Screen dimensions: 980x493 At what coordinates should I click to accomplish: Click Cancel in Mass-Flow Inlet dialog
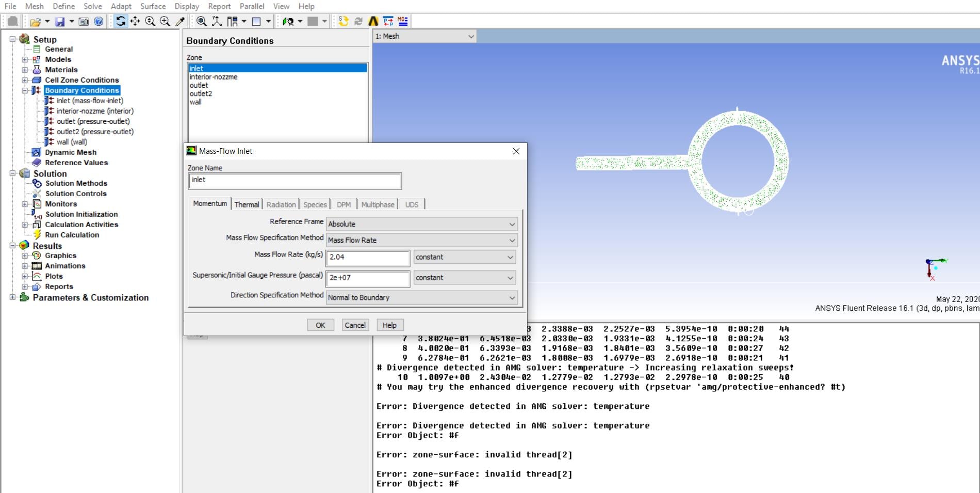(355, 325)
